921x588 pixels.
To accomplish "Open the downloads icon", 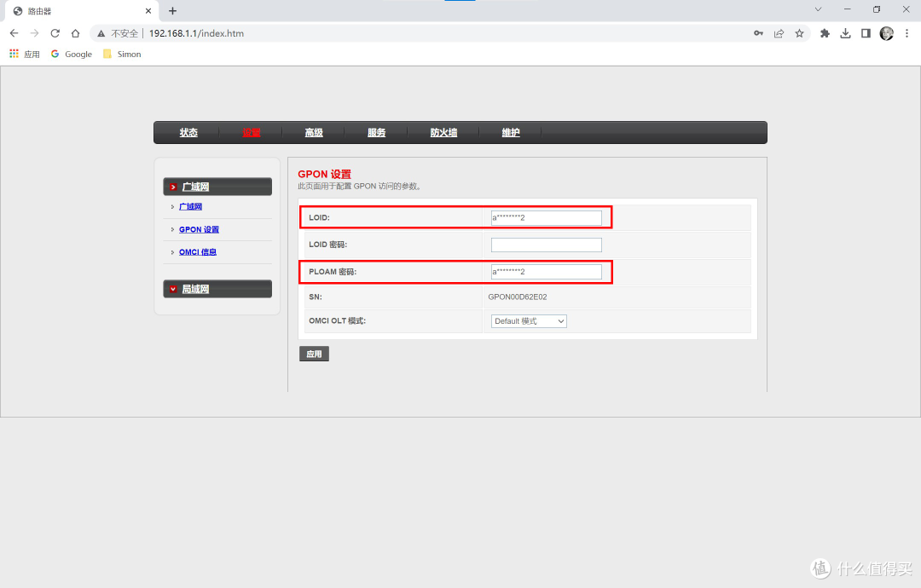I will click(x=845, y=33).
